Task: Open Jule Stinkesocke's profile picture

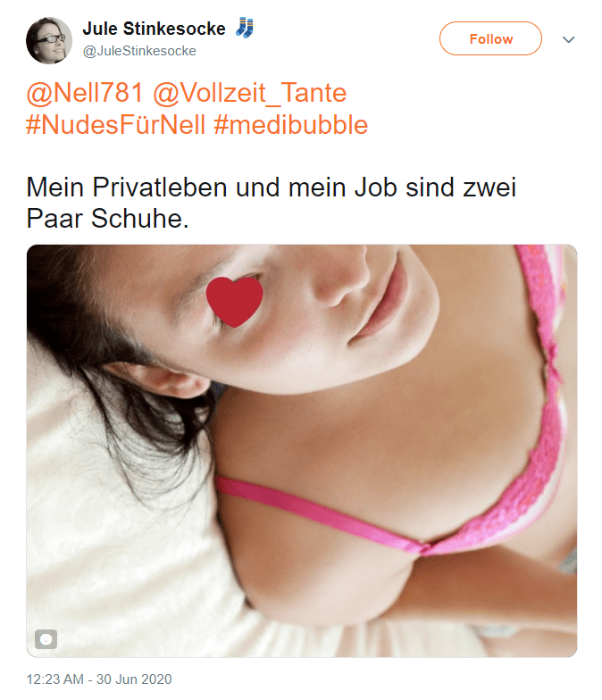Action: 48,41
